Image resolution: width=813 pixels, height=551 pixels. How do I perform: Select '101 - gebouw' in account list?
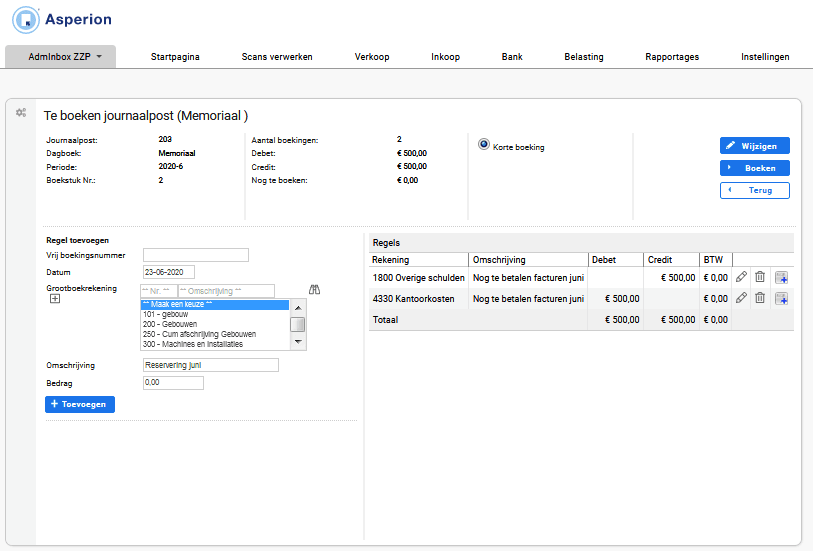tap(215, 314)
